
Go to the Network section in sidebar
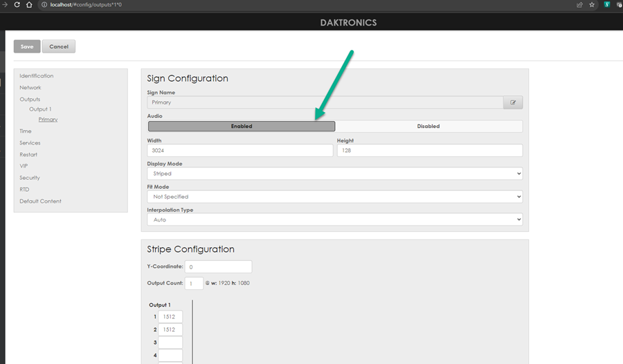tap(30, 88)
